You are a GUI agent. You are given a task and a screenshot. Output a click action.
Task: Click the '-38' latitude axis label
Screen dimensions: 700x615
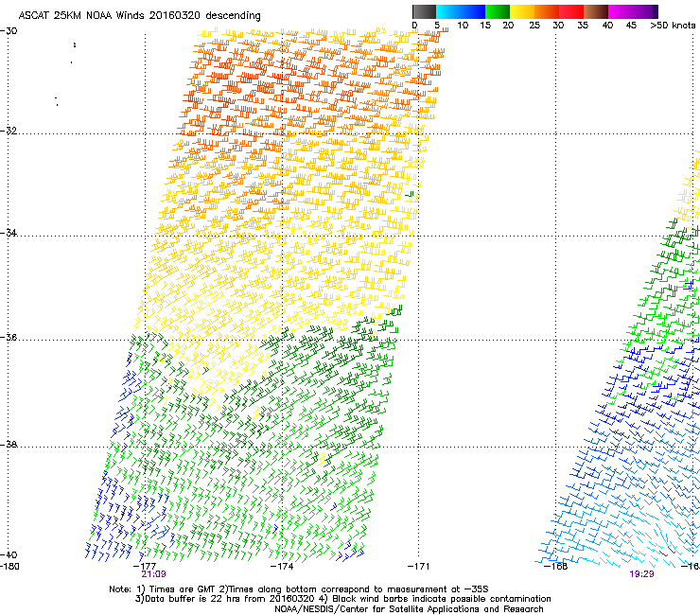coord(9,445)
